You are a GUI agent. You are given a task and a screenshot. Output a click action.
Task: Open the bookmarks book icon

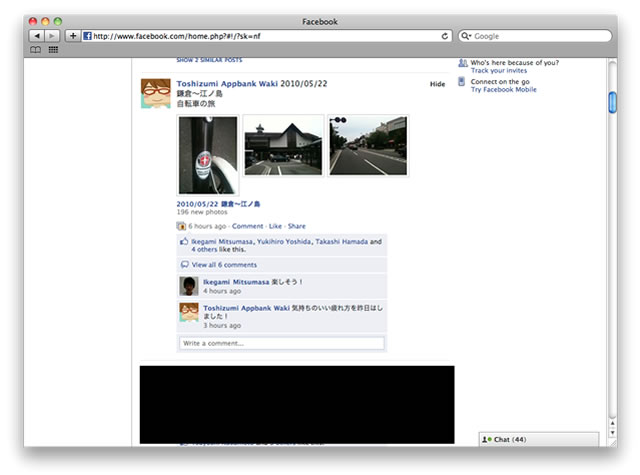[36, 50]
